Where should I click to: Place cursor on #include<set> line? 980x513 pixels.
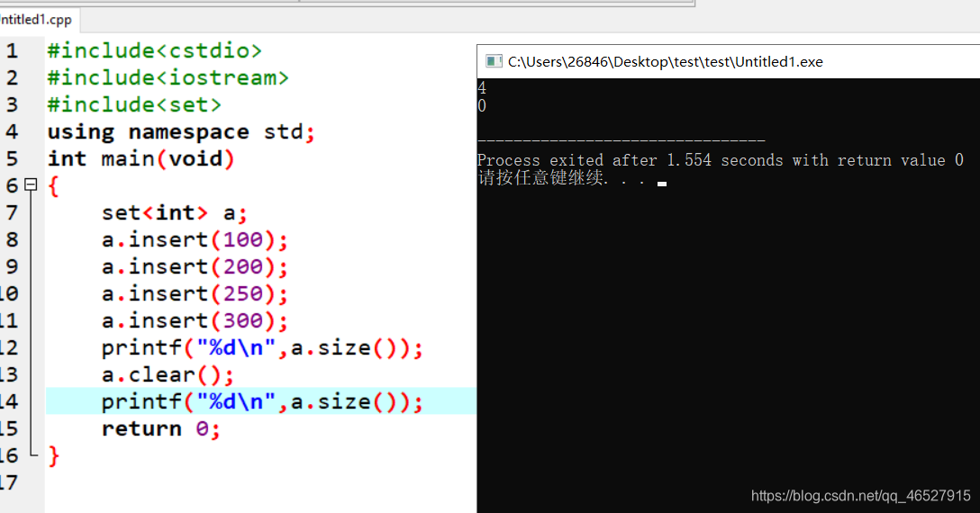(x=134, y=105)
